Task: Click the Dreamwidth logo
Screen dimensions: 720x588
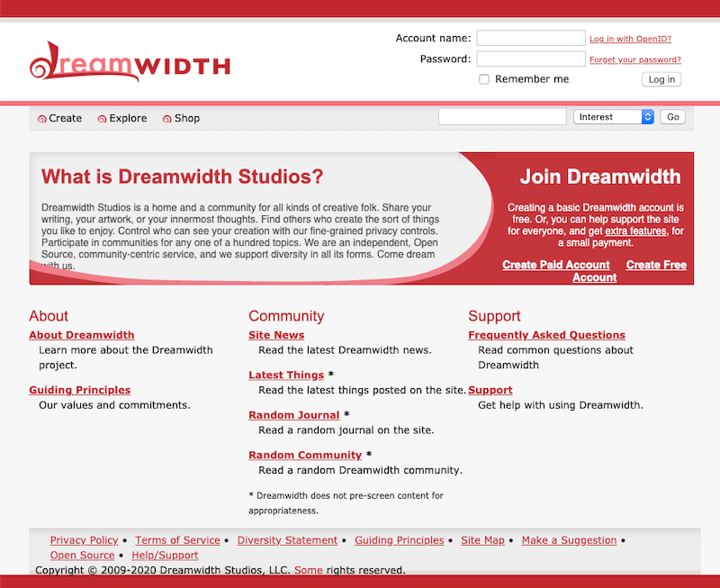Action: 130,62
